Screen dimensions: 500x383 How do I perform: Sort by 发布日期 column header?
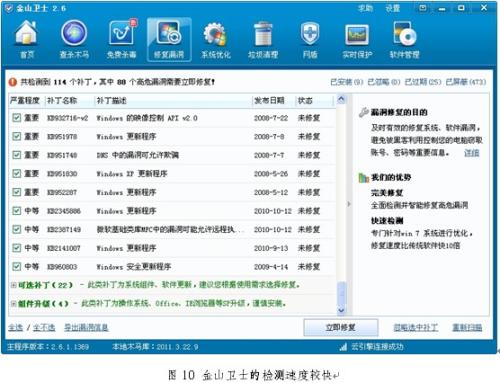(x=269, y=100)
